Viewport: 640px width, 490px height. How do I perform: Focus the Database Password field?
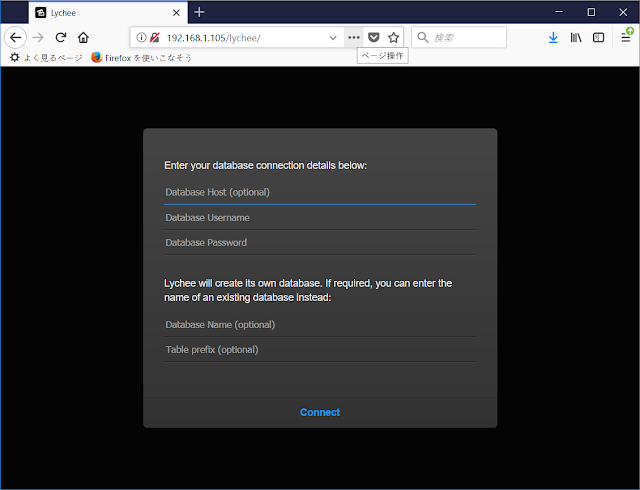(x=320, y=243)
